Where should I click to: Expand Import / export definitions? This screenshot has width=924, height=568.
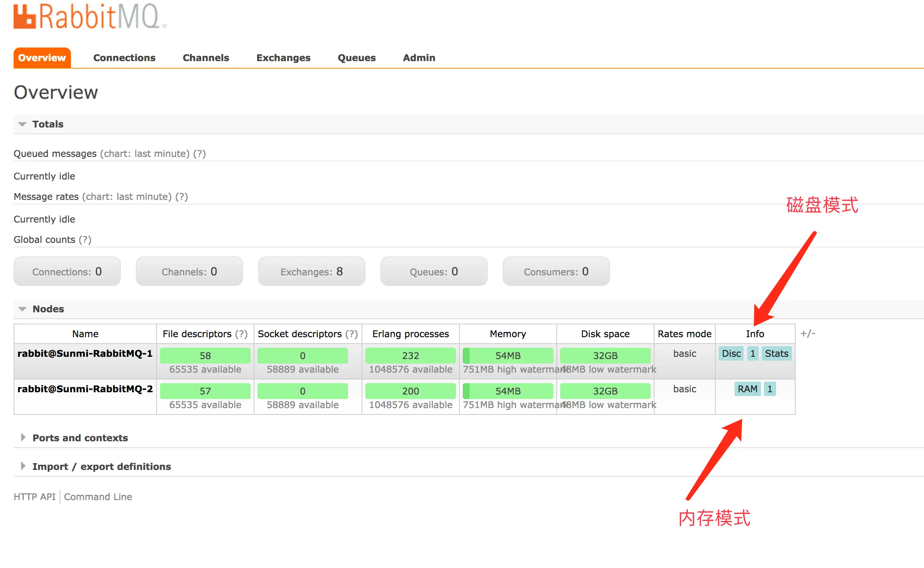tap(101, 467)
